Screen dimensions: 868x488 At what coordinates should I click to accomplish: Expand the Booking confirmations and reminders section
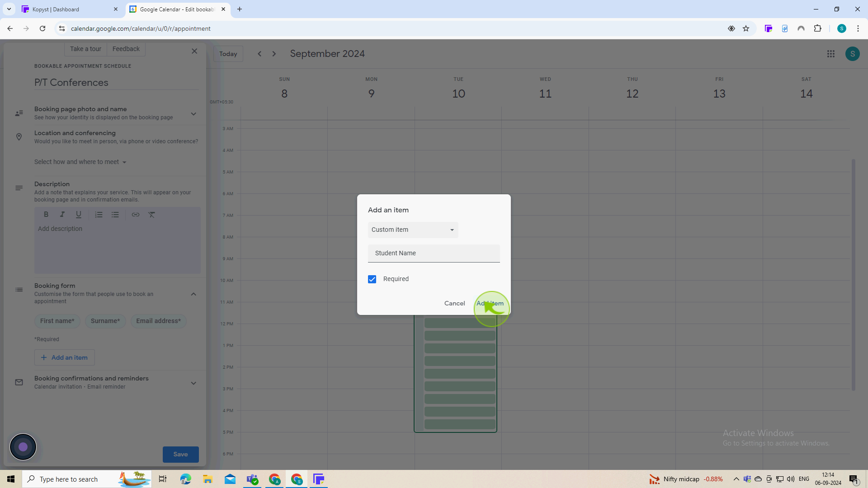194,383
